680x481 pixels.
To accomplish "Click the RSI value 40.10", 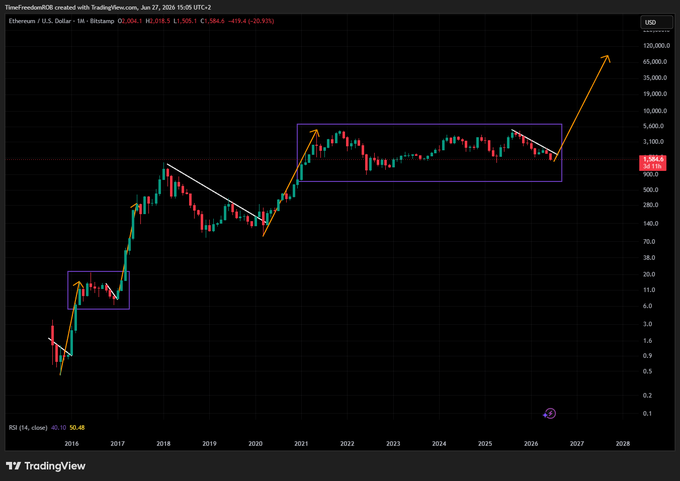I will click(x=58, y=428).
